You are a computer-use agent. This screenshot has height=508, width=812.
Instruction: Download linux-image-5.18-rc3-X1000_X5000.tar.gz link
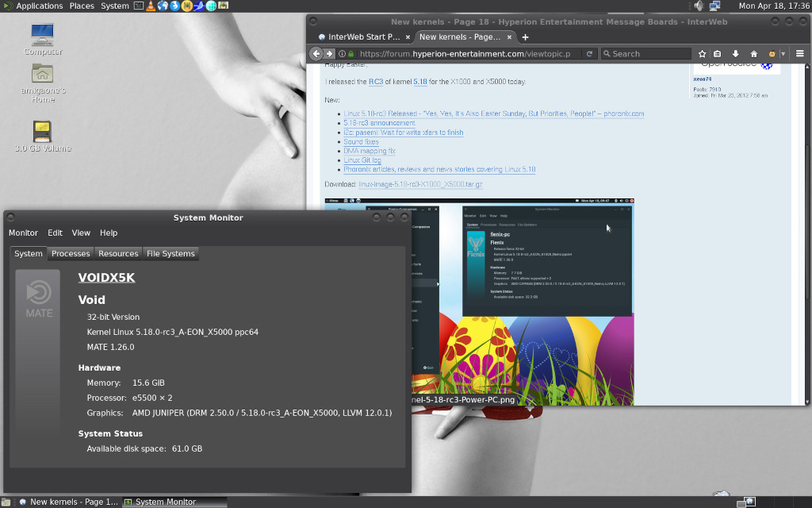(x=420, y=184)
